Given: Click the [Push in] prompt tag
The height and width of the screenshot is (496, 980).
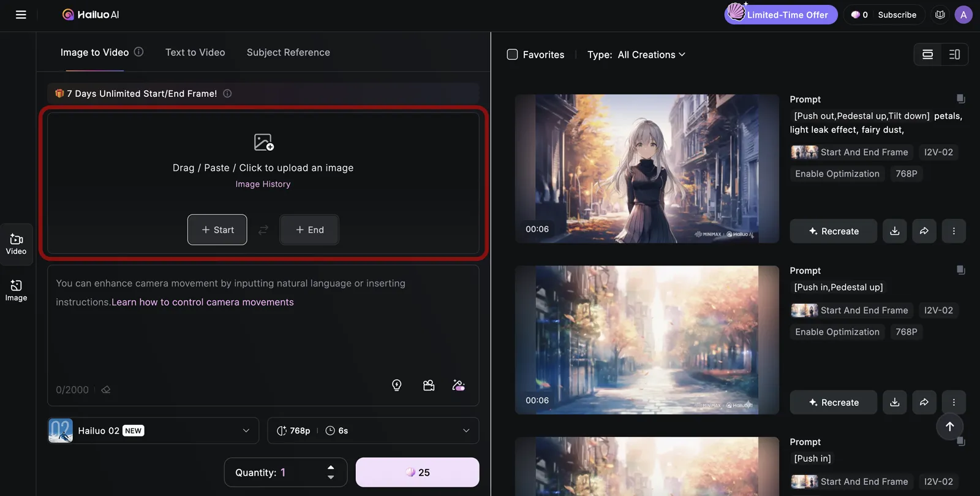Looking at the screenshot, I should point(812,459).
